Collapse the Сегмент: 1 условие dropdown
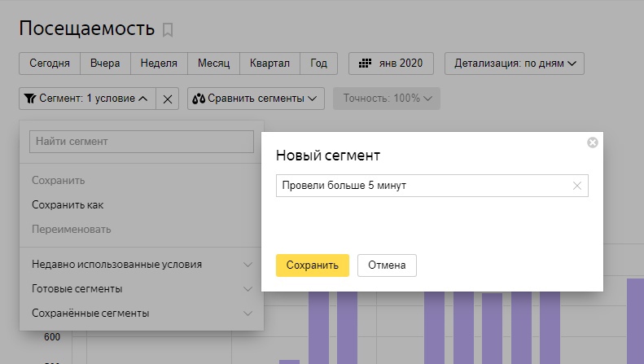 point(86,99)
